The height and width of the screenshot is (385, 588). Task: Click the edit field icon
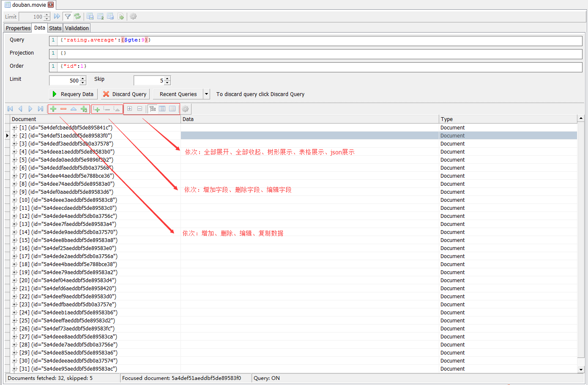point(117,109)
